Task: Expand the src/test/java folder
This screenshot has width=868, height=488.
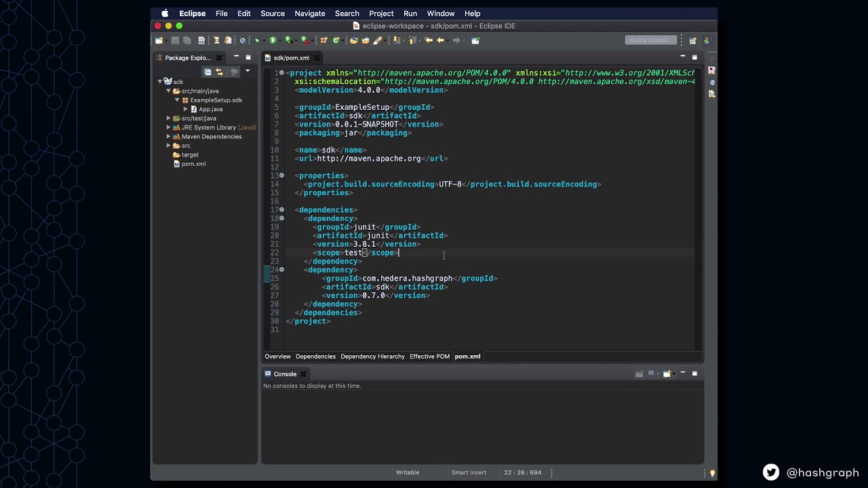Action: 168,119
